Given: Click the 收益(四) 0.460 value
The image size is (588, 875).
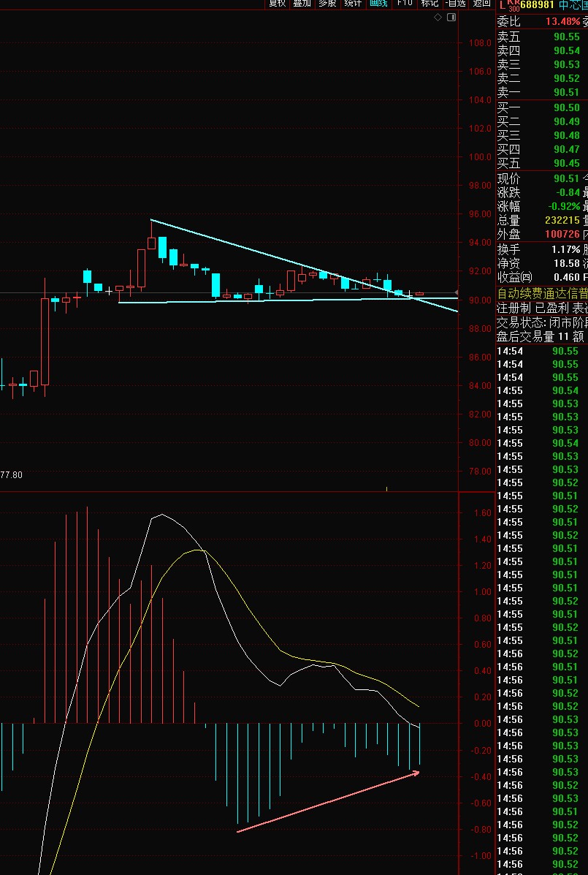Looking at the screenshot, I should (x=567, y=277).
